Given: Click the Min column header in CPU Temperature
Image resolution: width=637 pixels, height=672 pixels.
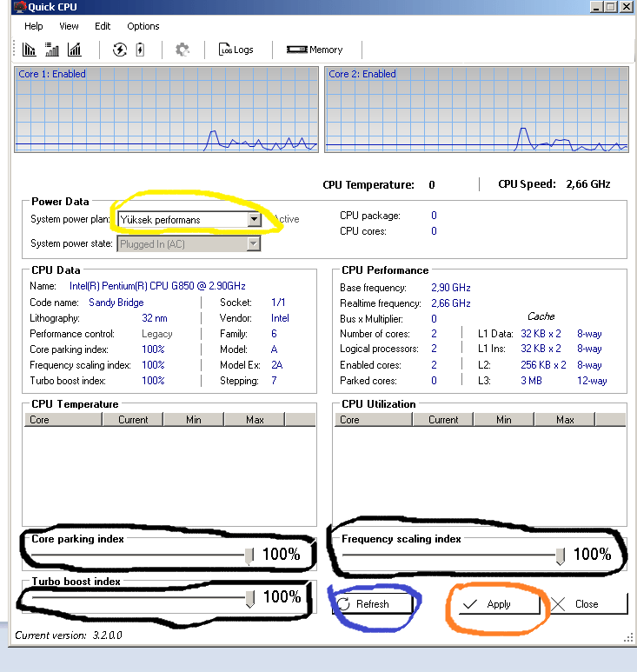Looking at the screenshot, I should [x=194, y=420].
